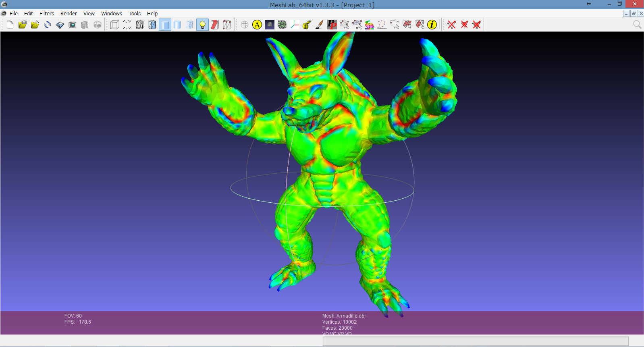Select the Z-Painting paintbrush tool
The width and height of the screenshot is (644, 347).
coord(320,25)
